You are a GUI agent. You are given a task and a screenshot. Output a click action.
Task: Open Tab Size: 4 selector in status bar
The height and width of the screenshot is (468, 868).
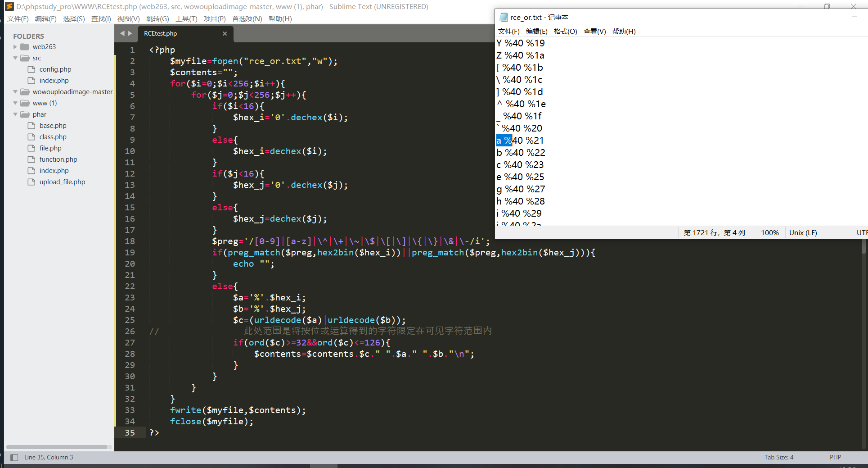[779, 457]
